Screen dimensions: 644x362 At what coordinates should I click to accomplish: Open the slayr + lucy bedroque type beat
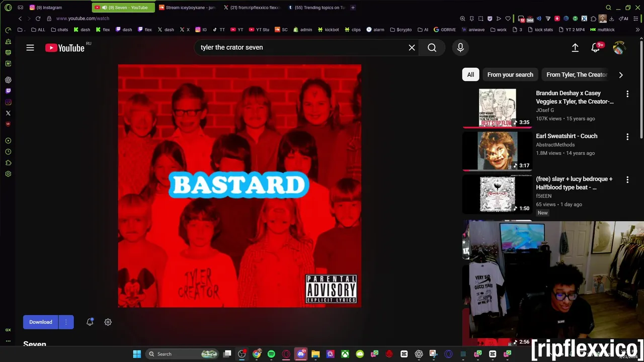(x=574, y=183)
